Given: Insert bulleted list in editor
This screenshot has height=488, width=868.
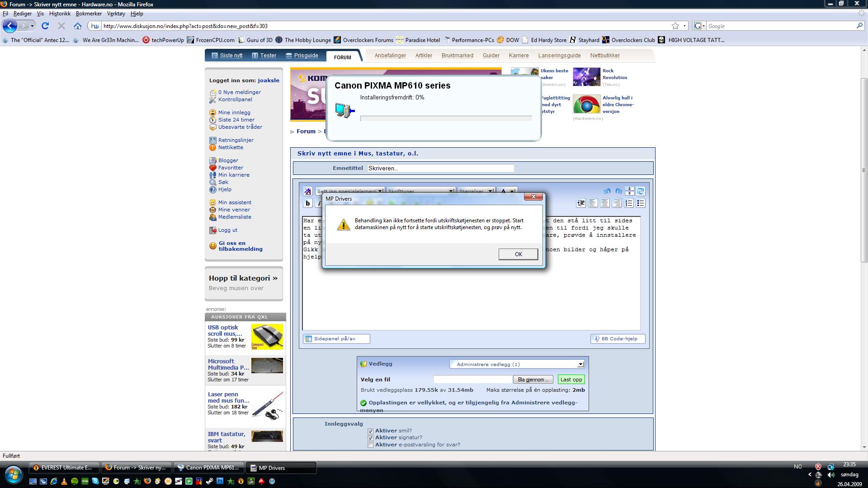Looking at the screenshot, I should [641, 203].
